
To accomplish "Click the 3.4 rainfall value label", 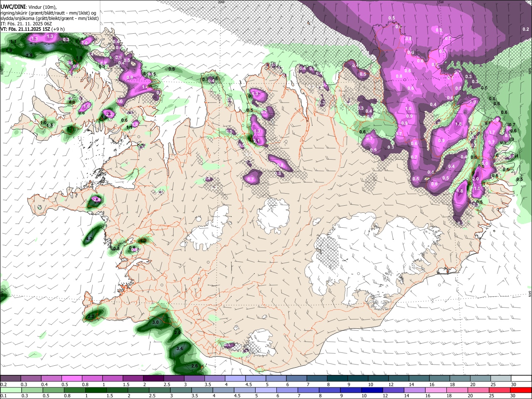I will point(180,348).
